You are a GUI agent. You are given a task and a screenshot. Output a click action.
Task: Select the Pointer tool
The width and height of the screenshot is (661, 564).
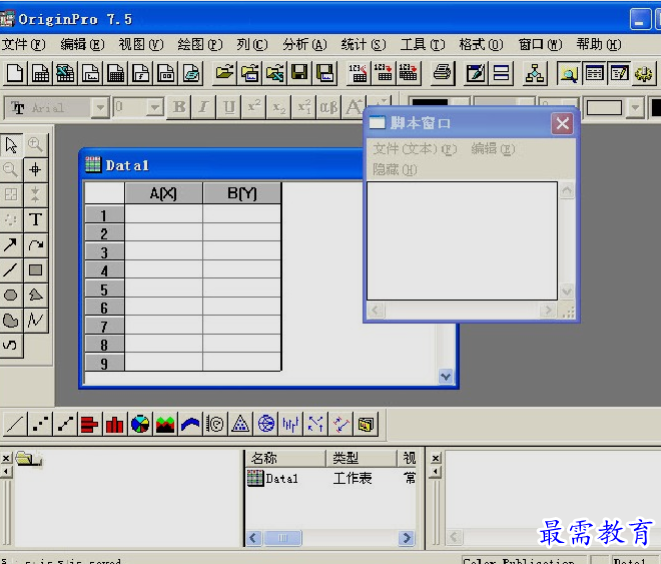coord(11,145)
